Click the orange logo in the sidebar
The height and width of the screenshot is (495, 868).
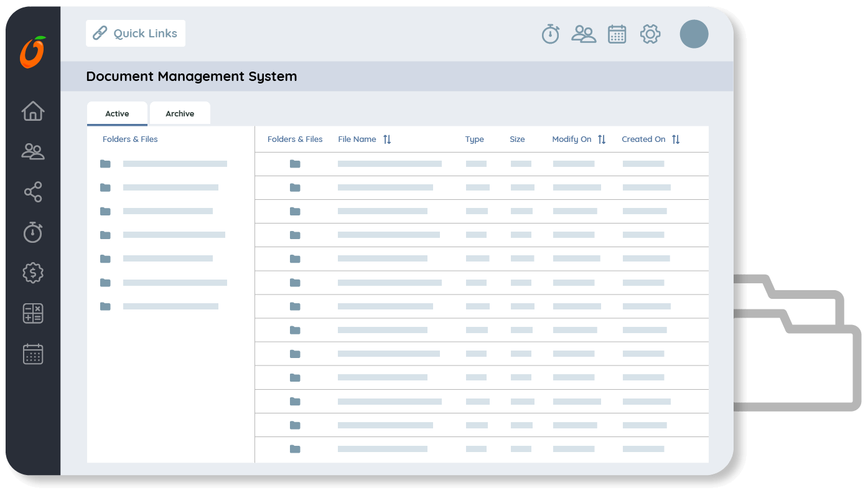click(x=33, y=52)
